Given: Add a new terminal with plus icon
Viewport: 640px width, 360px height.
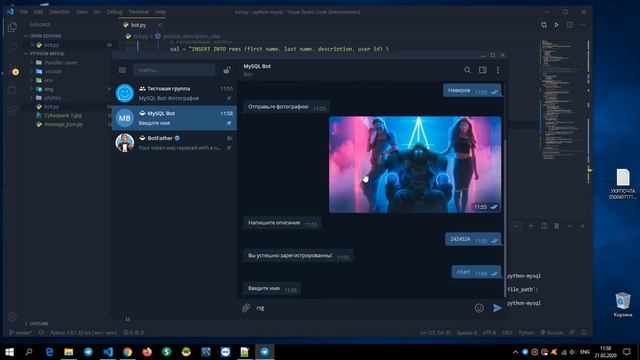Looking at the screenshot, I should click(531, 226).
